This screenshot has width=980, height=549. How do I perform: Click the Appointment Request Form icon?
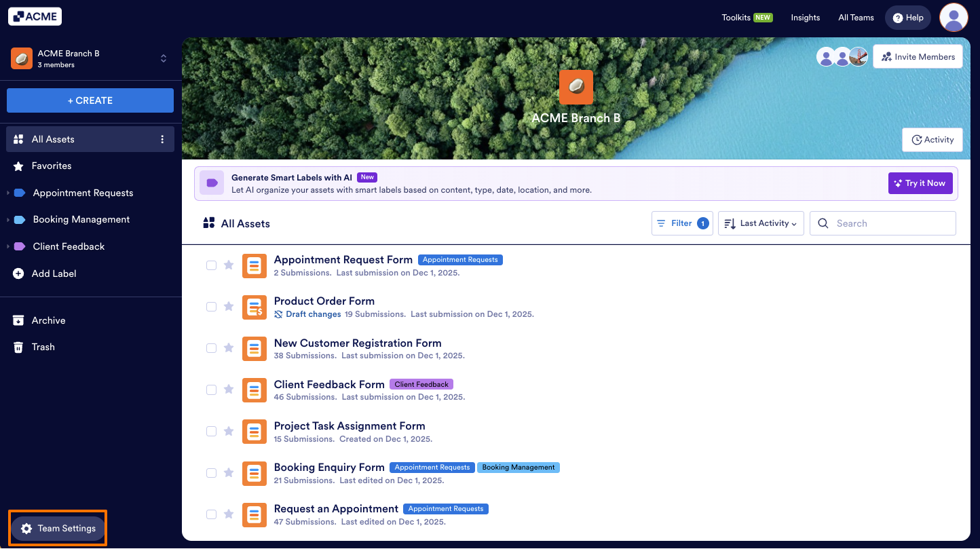tap(255, 266)
